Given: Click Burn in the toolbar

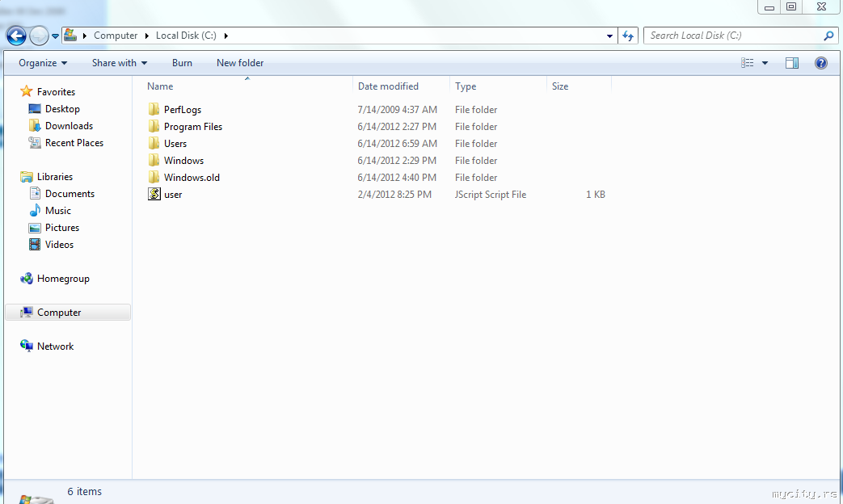Looking at the screenshot, I should (182, 63).
